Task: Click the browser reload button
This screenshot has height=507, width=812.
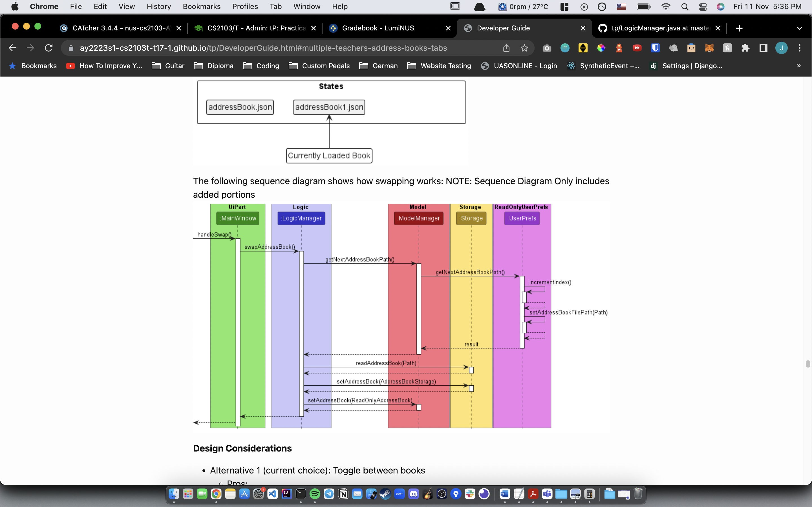Action: [49, 48]
